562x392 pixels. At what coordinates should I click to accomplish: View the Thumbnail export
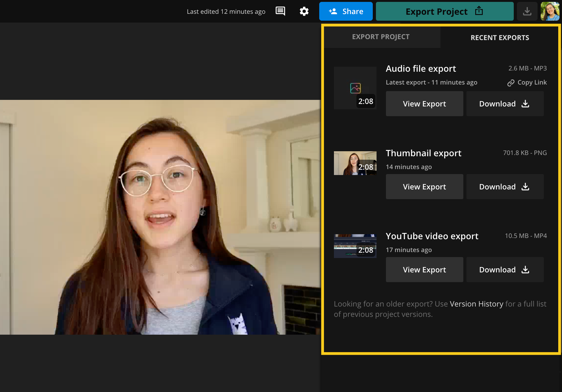pyautogui.click(x=424, y=187)
